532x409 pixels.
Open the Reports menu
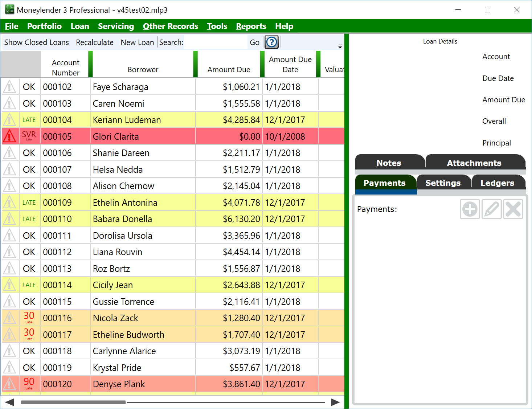[251, 26]
